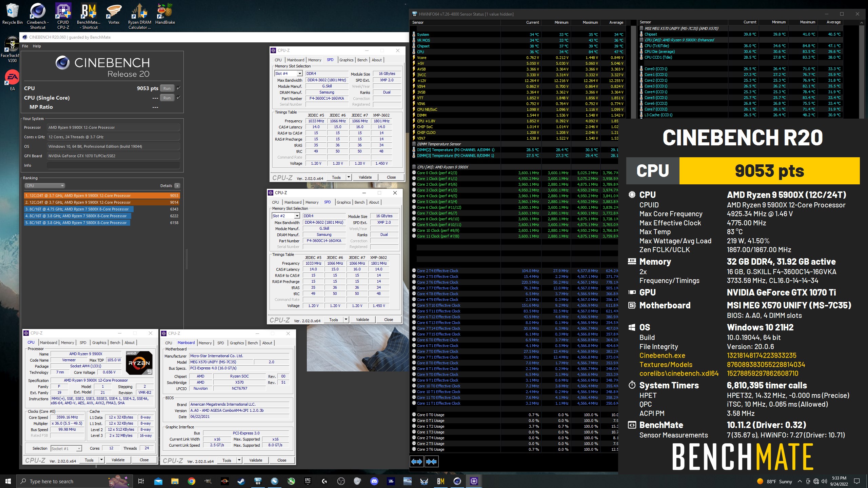
Task: Open the Ryzen DRAM Calculator desktop icon
Action: tap(139, 16)
